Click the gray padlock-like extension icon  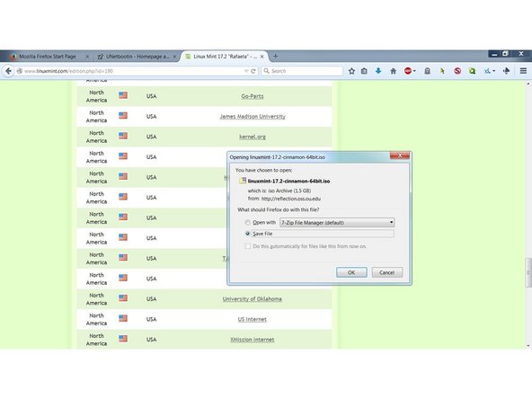[x=428, y=71]
